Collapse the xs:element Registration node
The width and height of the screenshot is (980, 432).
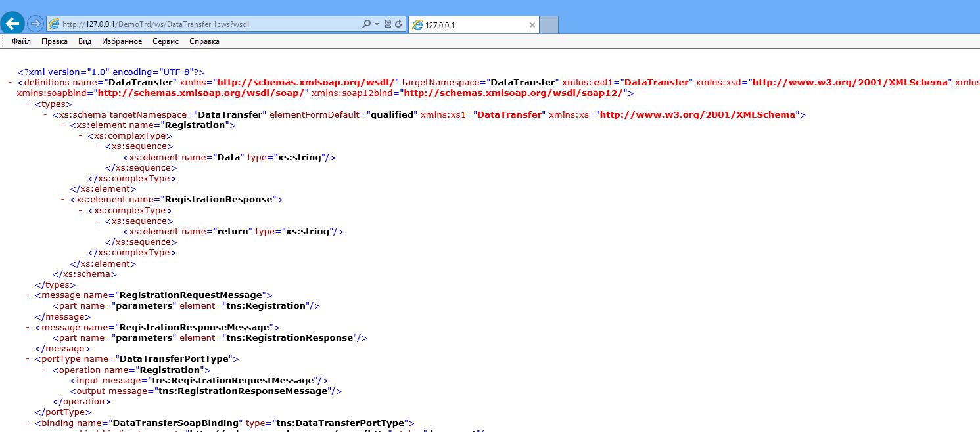click(x=63, y=125)
